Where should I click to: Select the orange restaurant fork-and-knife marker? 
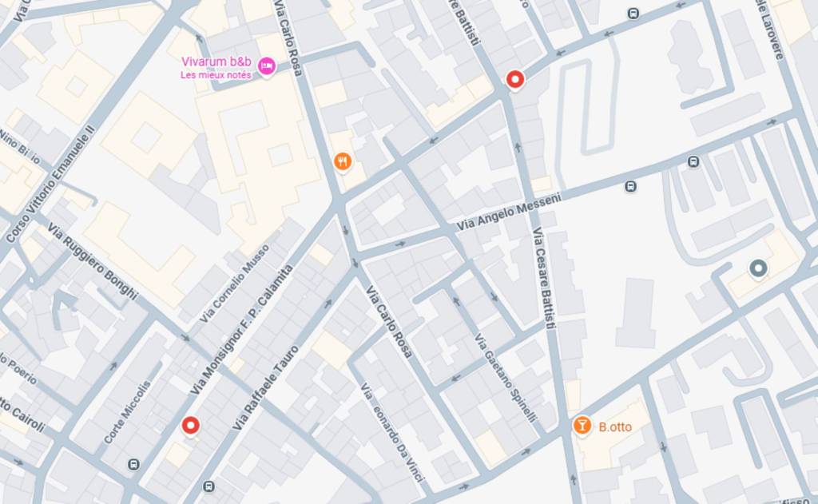click(x=342, y=161)
